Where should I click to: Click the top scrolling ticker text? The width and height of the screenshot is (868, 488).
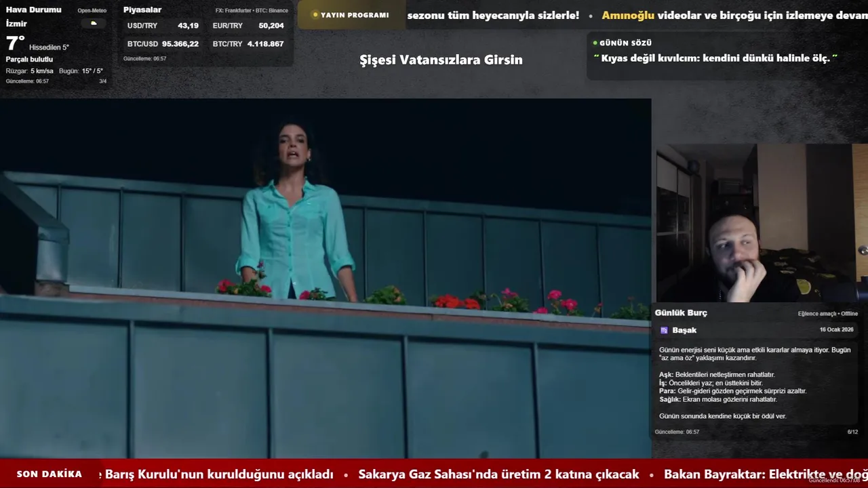point(637,15)
